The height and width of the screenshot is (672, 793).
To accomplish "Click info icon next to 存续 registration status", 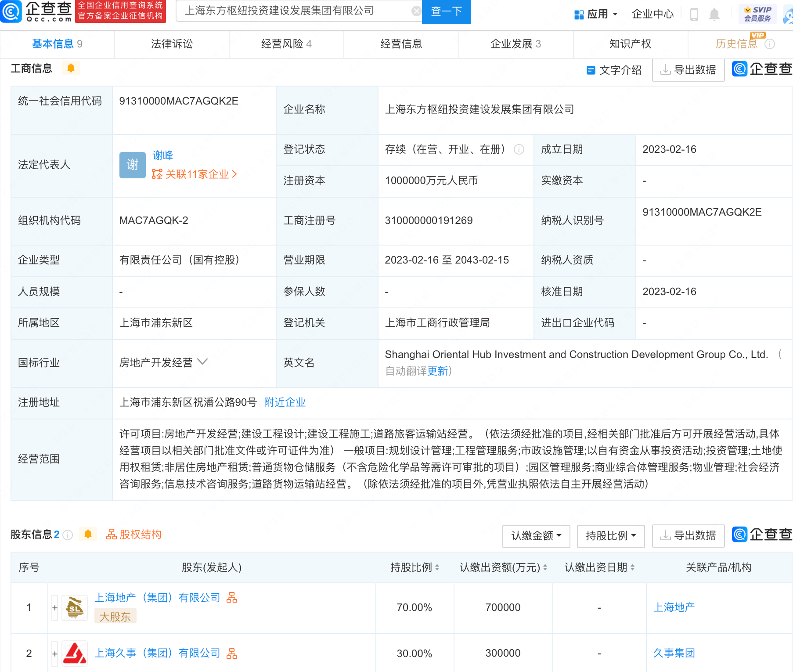I will 519,149.
